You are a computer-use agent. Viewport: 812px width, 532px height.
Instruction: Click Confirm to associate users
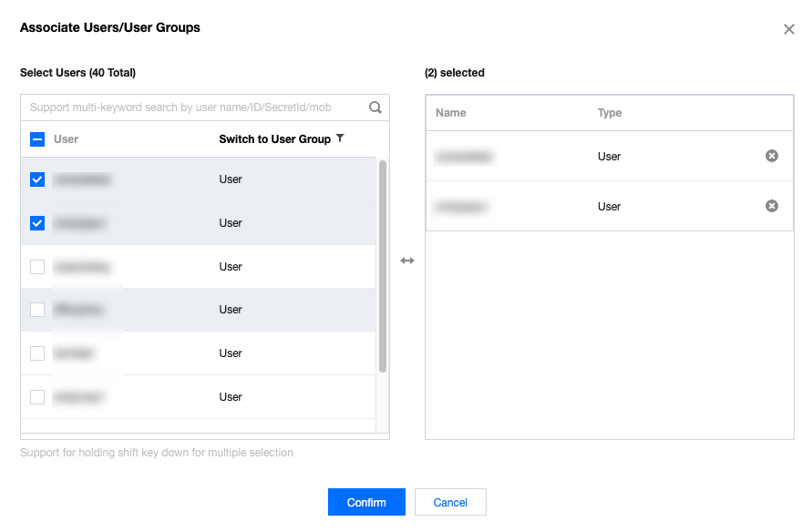(x=366, y=503)
